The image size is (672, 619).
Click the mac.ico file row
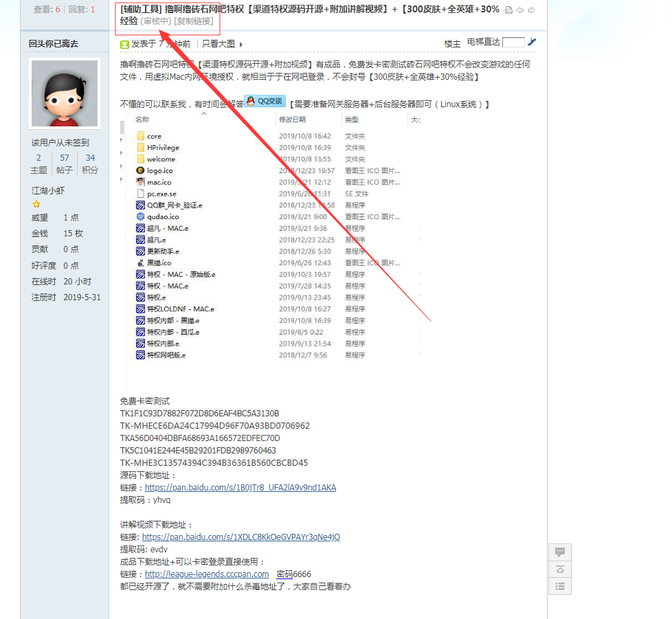(x=268, y=183)
